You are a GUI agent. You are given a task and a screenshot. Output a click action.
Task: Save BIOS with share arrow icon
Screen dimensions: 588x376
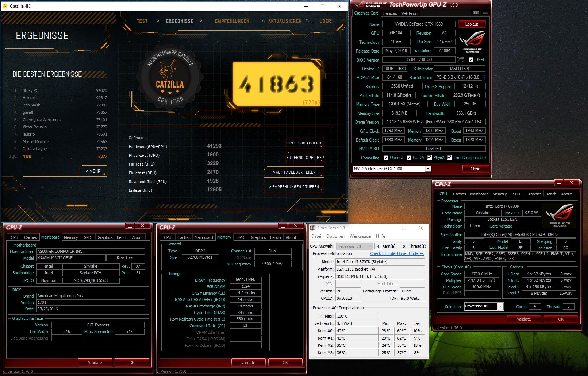coord(461,59)
